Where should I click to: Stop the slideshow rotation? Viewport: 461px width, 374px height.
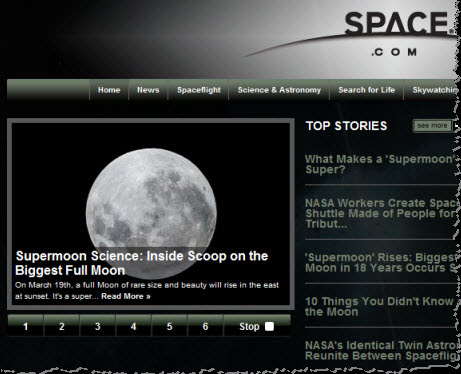pos(257,326)
